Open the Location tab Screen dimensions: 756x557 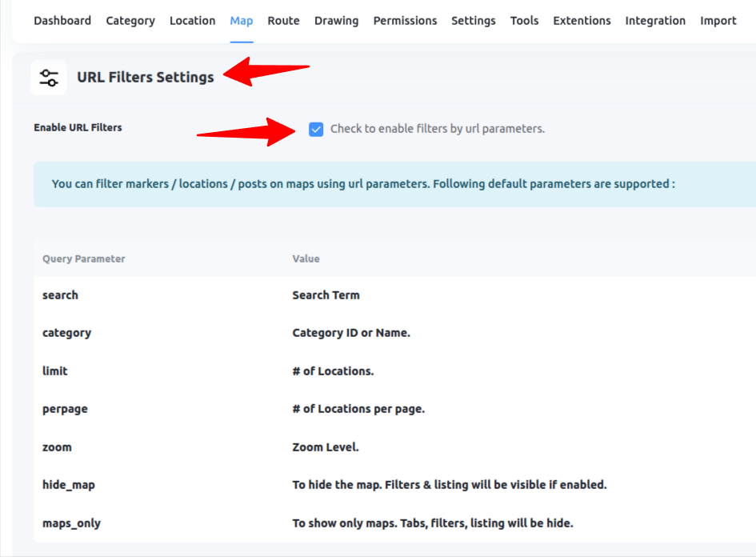(x=192, y=21)
